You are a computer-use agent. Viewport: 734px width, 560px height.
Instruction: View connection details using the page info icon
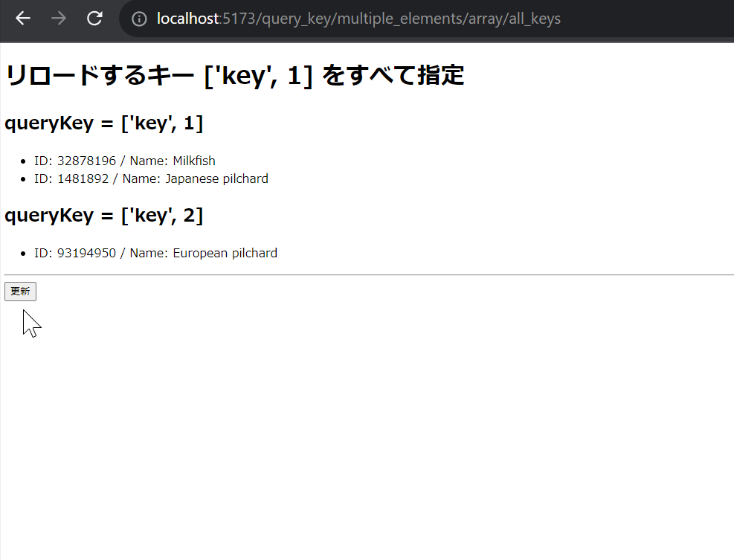[138, 18]
